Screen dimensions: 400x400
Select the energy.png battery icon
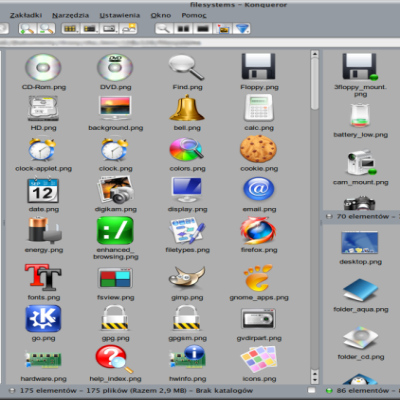click(x=44, y=231)
